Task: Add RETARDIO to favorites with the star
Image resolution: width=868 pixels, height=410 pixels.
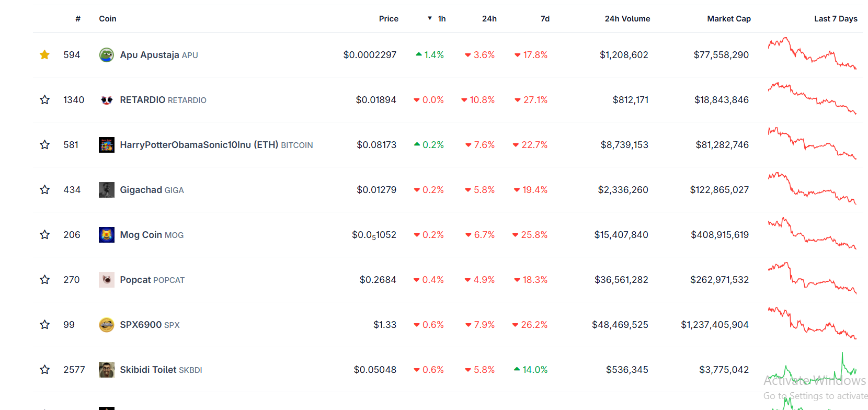Action: (x=45, y=100)
